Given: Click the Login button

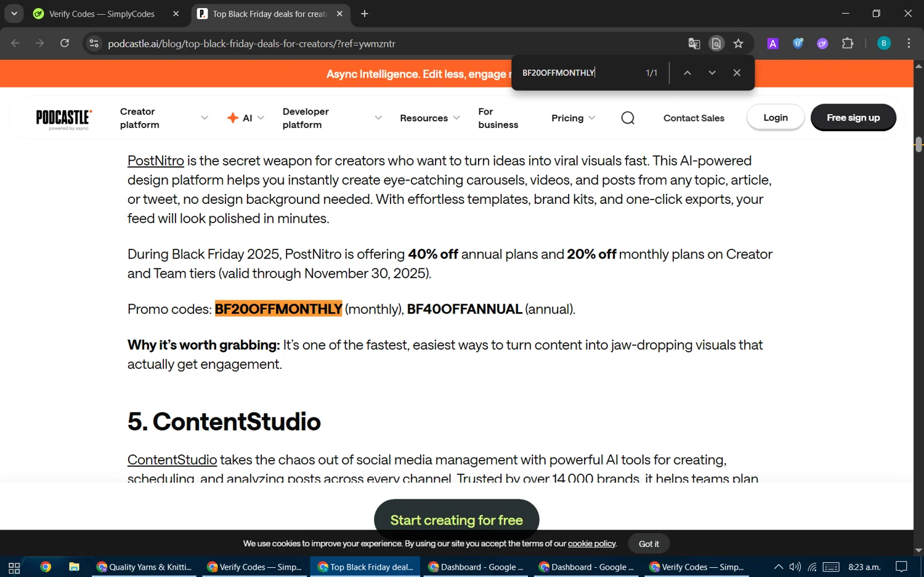Looking at the screenshot, I should (x=776, y=117).
